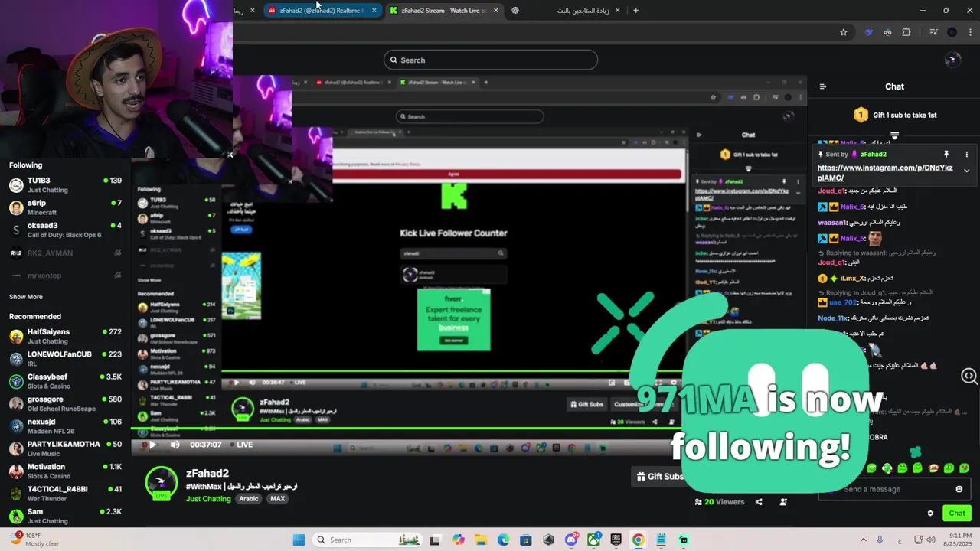Unpin the pinned chat message
The width and height of the screenshot is (980, 551).
click(x=946, y=155)
